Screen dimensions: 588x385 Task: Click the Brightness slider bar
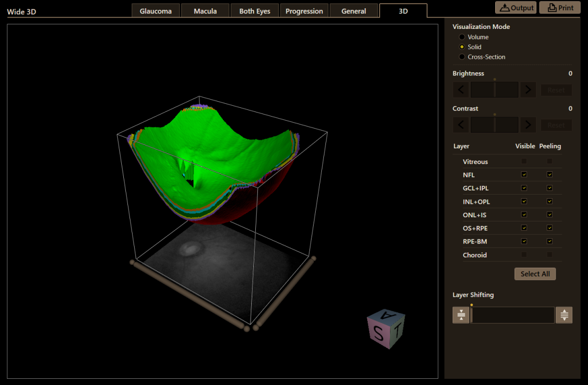click(494, 90)
